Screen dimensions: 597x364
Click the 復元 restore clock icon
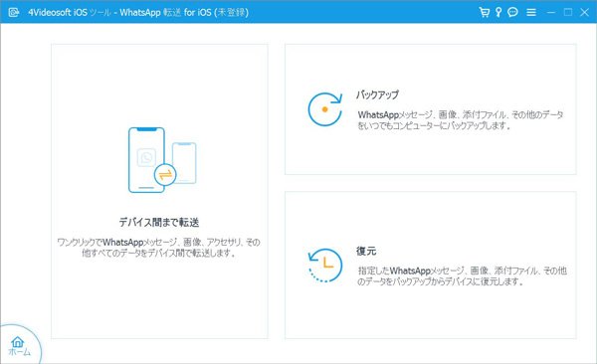tap(324, 266)
